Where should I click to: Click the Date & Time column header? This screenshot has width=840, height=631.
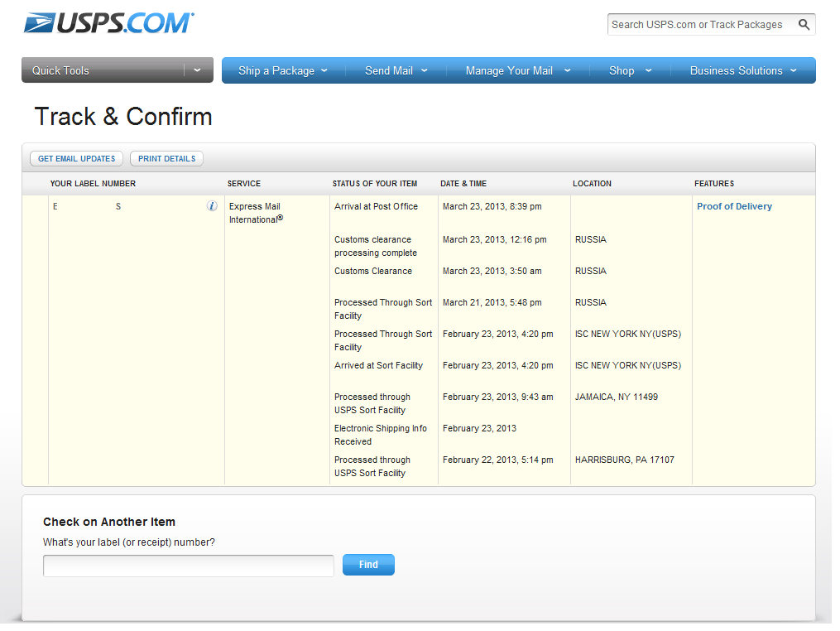463,183
